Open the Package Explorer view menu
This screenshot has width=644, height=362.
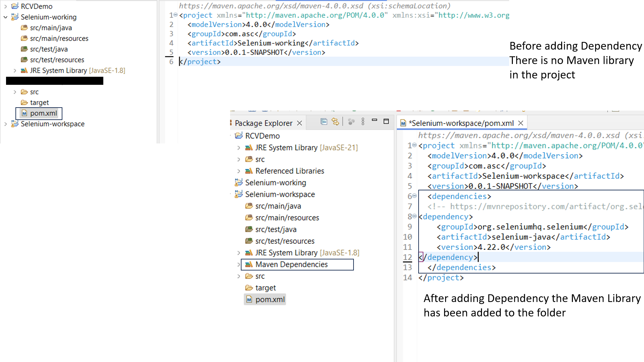coord(363,122)
